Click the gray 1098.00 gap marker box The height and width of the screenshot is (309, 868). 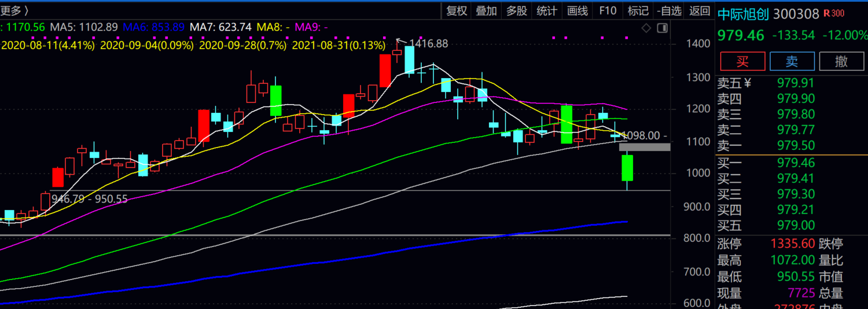coord(645,147)
